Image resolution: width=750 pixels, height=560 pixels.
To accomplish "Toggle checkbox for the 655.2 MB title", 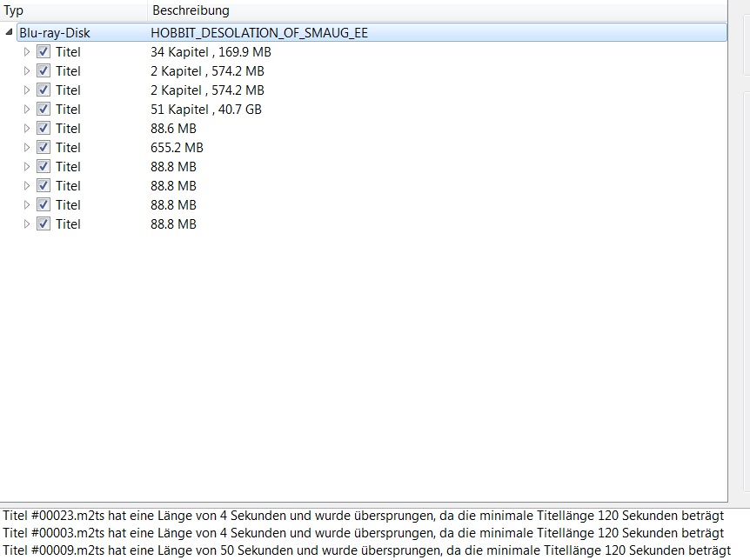I will (x=44, y=147).
